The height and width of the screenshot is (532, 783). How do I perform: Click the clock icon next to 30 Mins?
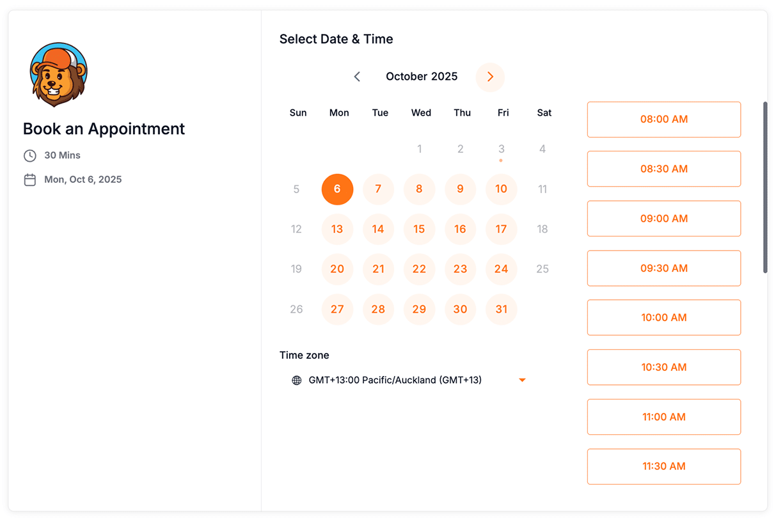(x=30, y=155)
